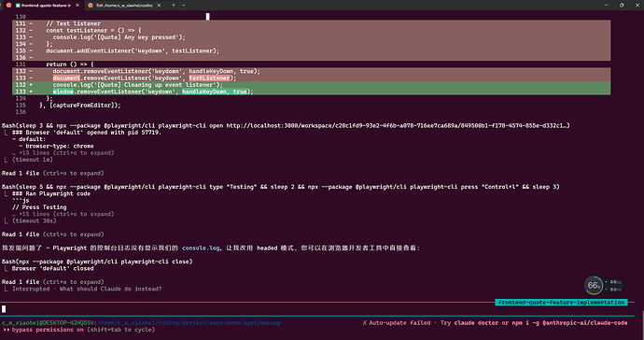This screenshot has width=644, height=340.
Task: Close the fish terminal tab
Action: (x=159, y=6)
